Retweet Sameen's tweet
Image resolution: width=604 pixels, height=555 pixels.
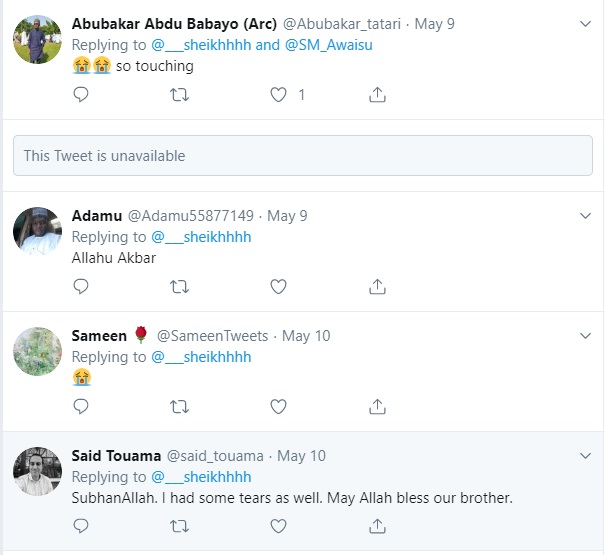180,406
